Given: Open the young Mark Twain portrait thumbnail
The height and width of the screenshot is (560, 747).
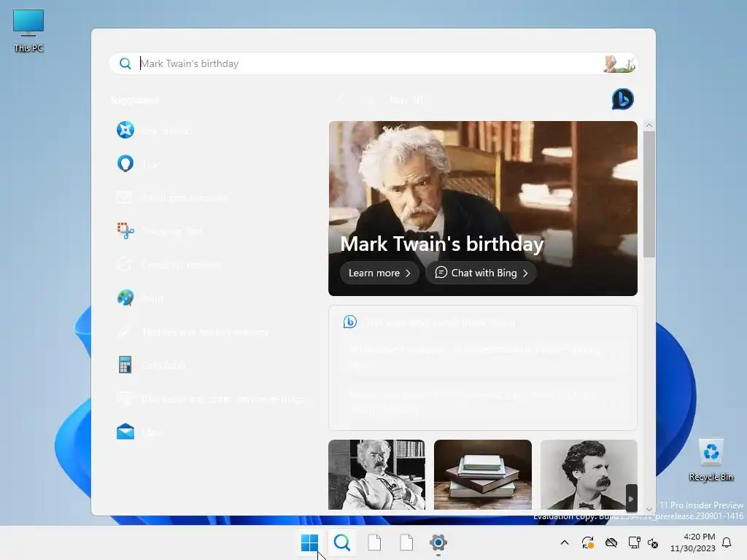Looking at the screenshot, I should click(589, 474).
